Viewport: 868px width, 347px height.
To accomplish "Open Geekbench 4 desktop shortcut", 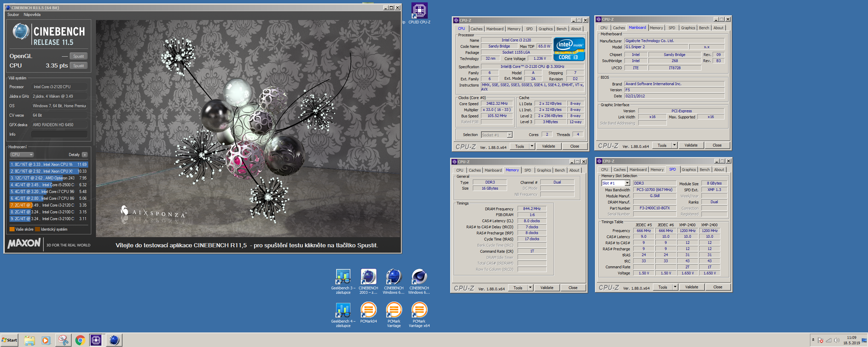I will tap(343, 314).
